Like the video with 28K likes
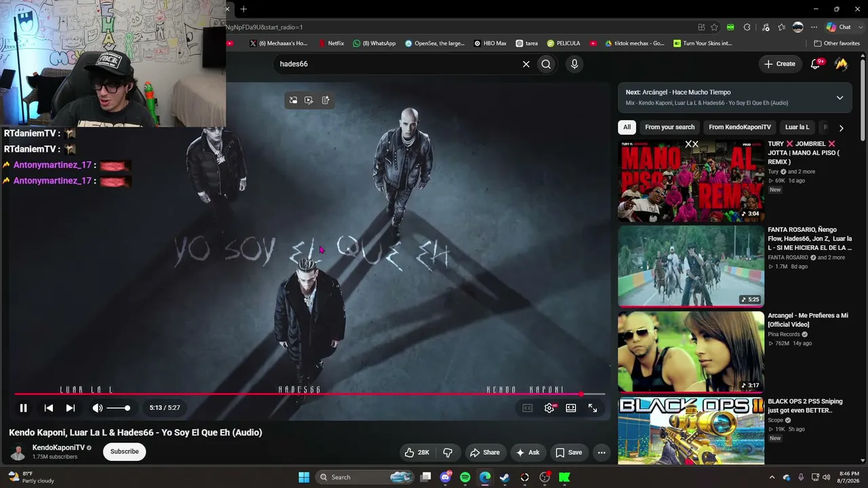Image resolution: width=868 pixels, height=488 pixels. click(x=417, y=453)
